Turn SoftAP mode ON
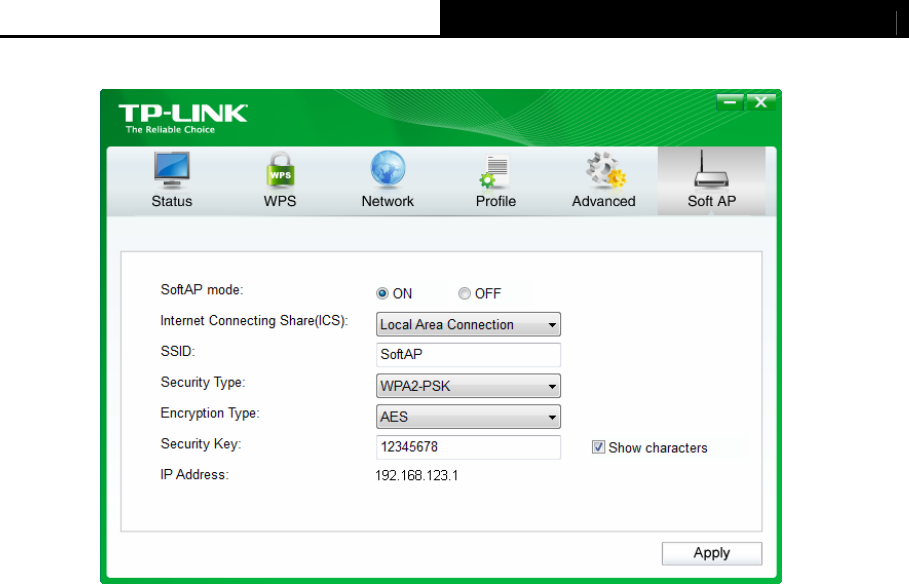This screenshot has height=584, width=909. pyautogui.click(x=382, y=293)
